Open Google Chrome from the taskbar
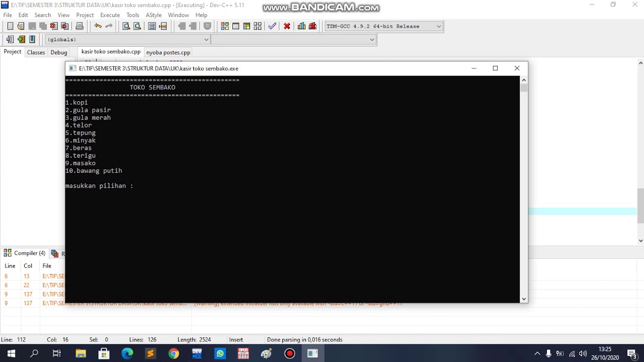 (174, 353)
